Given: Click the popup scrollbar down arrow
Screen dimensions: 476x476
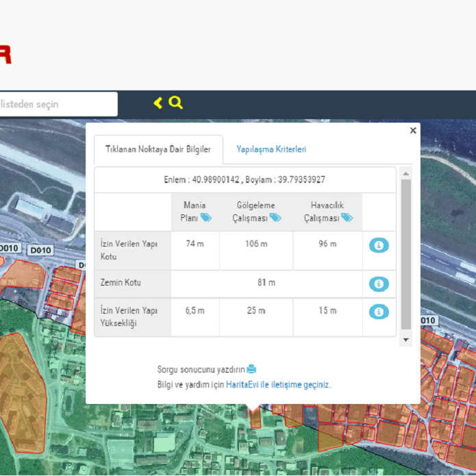Looking at the screenshot, I should 406,340.
